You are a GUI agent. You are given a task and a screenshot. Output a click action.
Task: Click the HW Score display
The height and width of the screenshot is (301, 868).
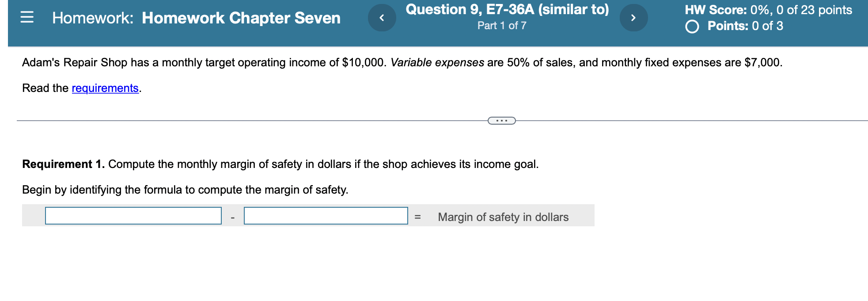tap(767, 10)
